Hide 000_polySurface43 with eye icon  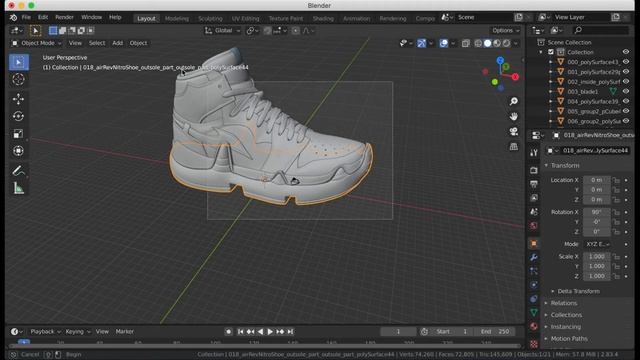(x=626, y=62)
